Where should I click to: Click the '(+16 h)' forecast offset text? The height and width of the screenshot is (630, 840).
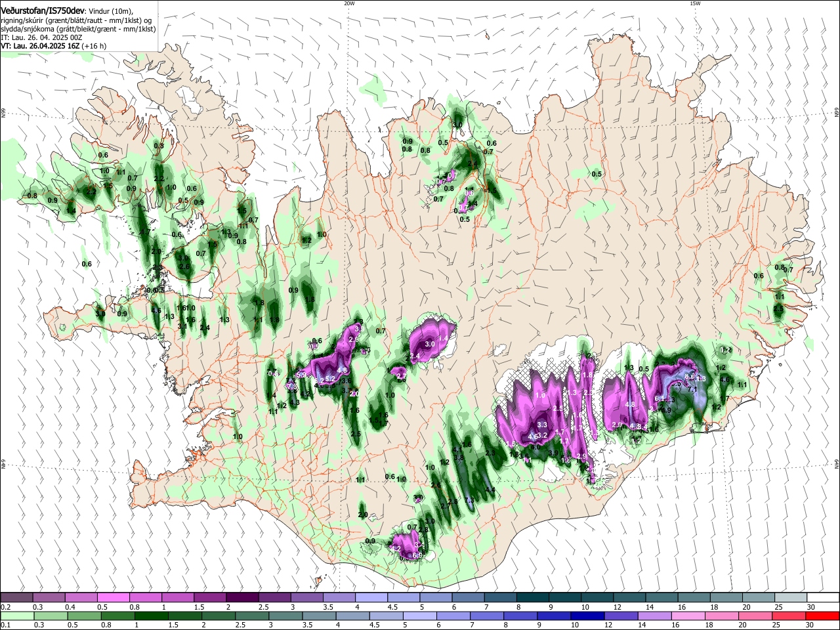95,46
